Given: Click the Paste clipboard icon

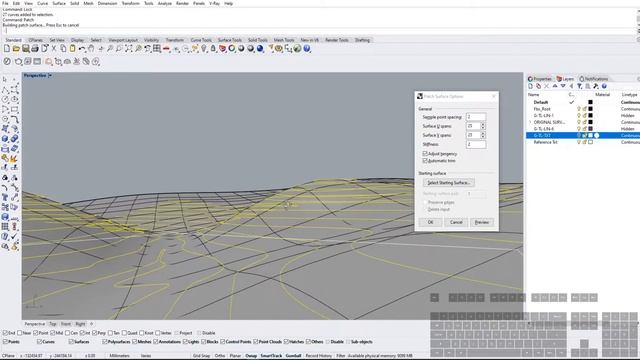Looking at the screenshot, I should (72, 49).
